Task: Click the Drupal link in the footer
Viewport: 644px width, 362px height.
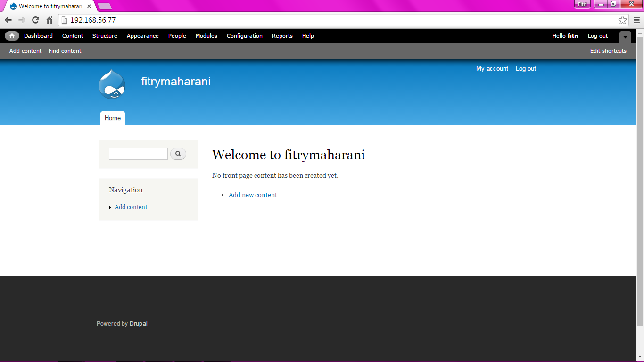Action: pyautogui.click(x=139, y=324)
